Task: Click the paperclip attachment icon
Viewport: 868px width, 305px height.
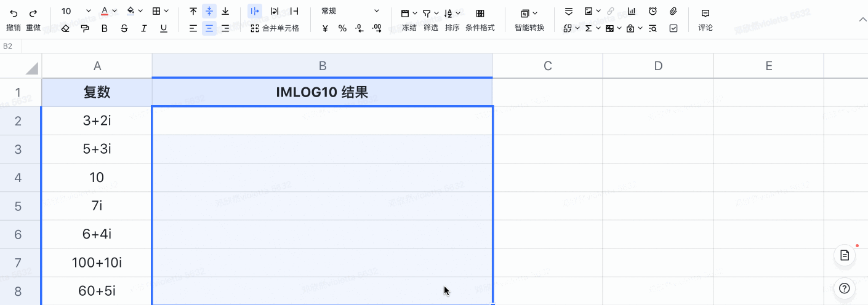Action: pos(673,11)
